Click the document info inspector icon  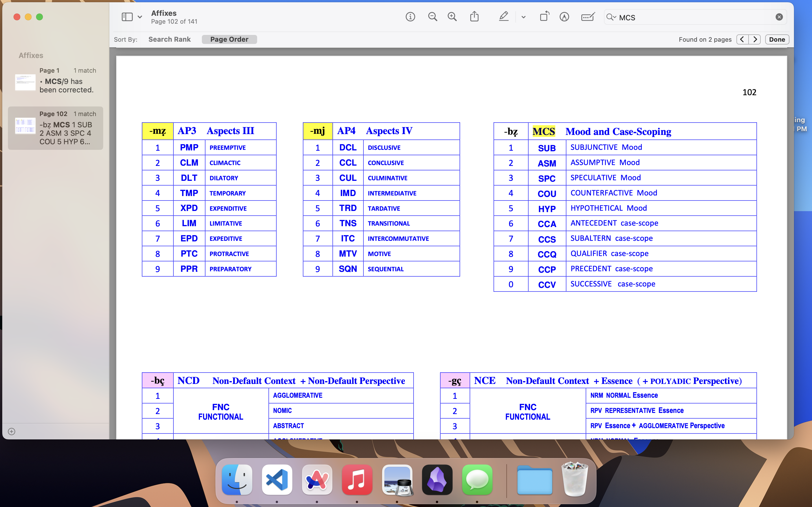click(x=410, y=17)
